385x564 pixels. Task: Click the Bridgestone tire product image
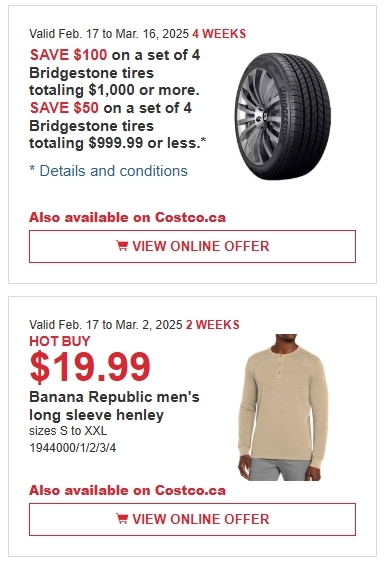click(x=283, y=116)
